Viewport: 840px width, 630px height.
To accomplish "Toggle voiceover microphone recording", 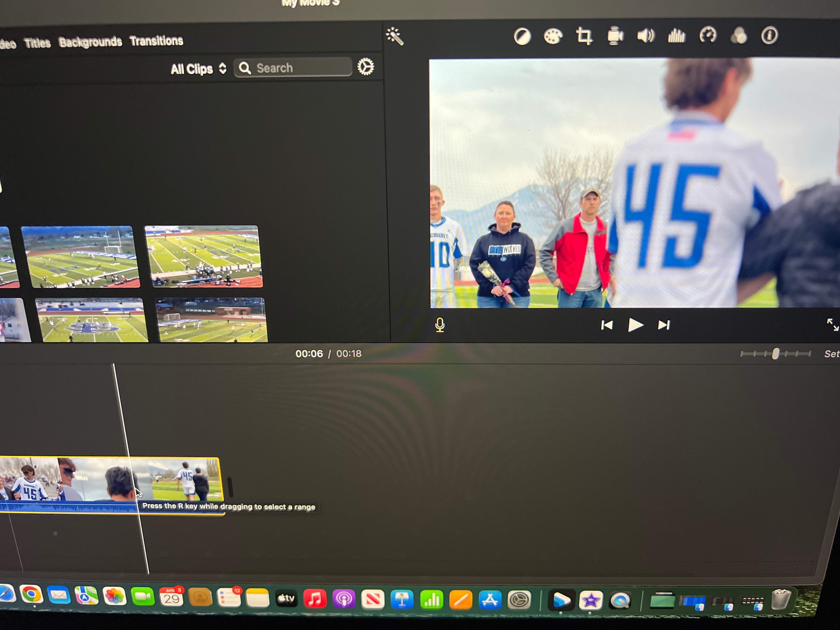I will (x=440, y=325).
